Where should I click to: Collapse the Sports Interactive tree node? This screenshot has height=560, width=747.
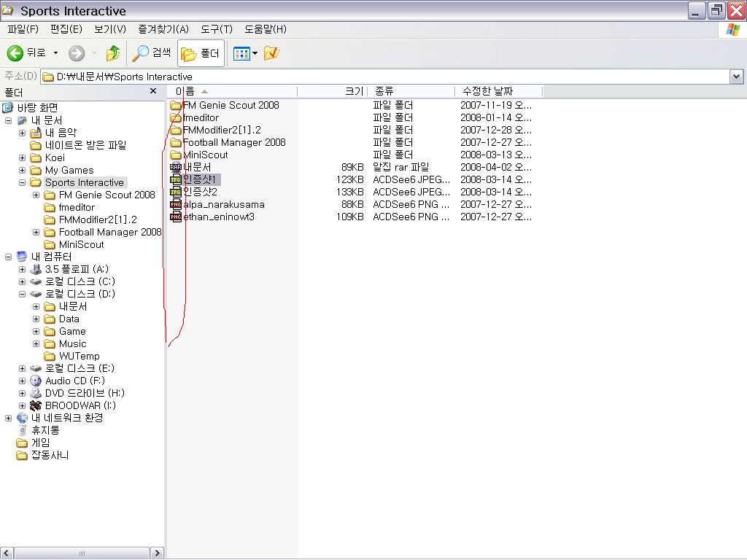click(x=22, y=182)
